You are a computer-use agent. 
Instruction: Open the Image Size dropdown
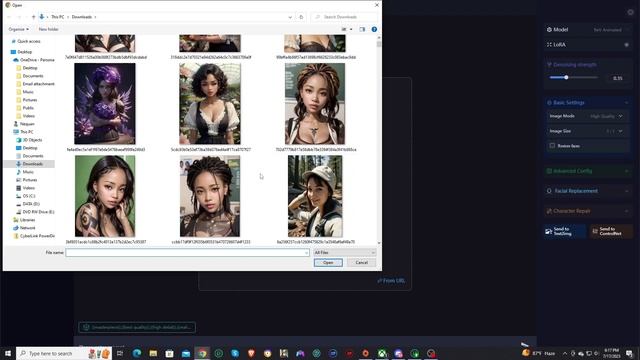[x=587, y=131]
